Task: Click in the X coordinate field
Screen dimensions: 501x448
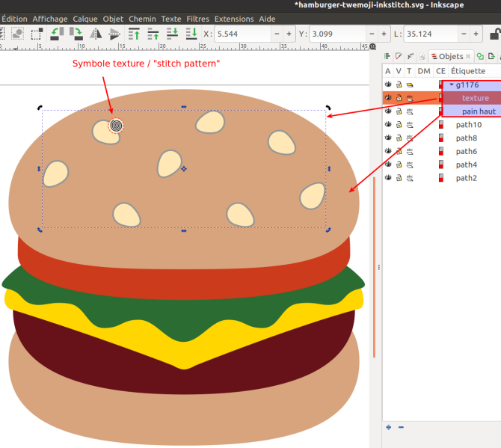Action: (x=243, y=34)
